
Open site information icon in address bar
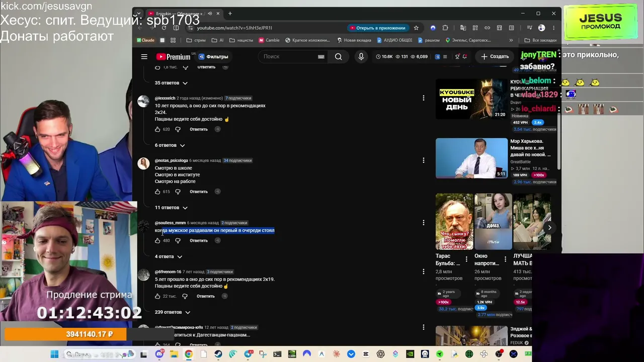coord(190,28)
